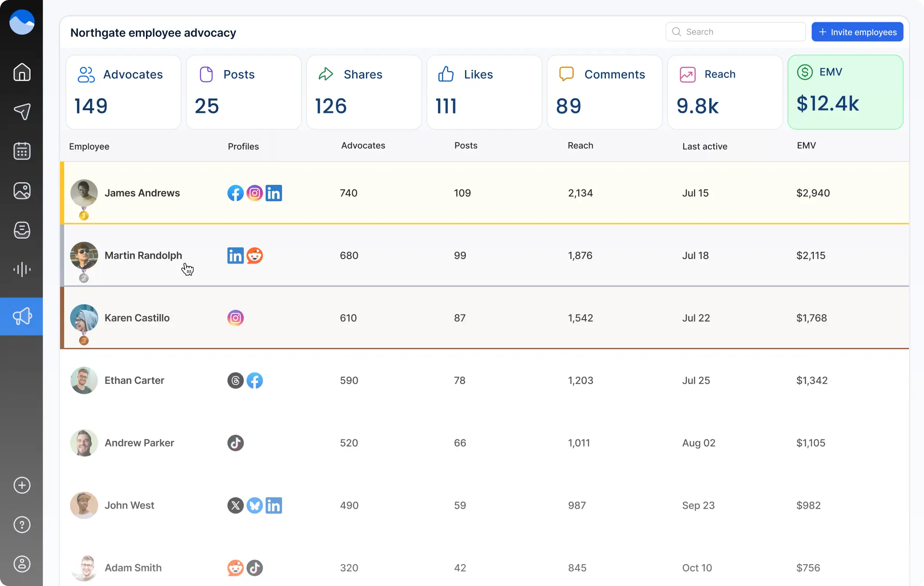Select the analytics bars icon
The width and height of the screenshot is (924, 586).
pyautogui.click(x=21, y=269)
